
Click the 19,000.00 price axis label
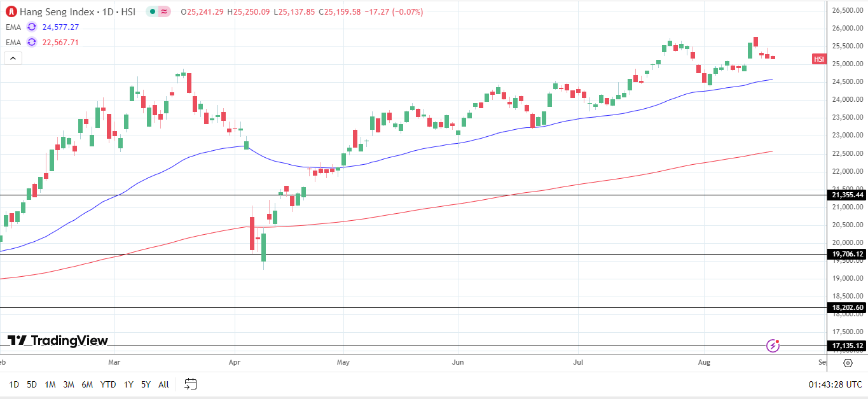[848, 278]
